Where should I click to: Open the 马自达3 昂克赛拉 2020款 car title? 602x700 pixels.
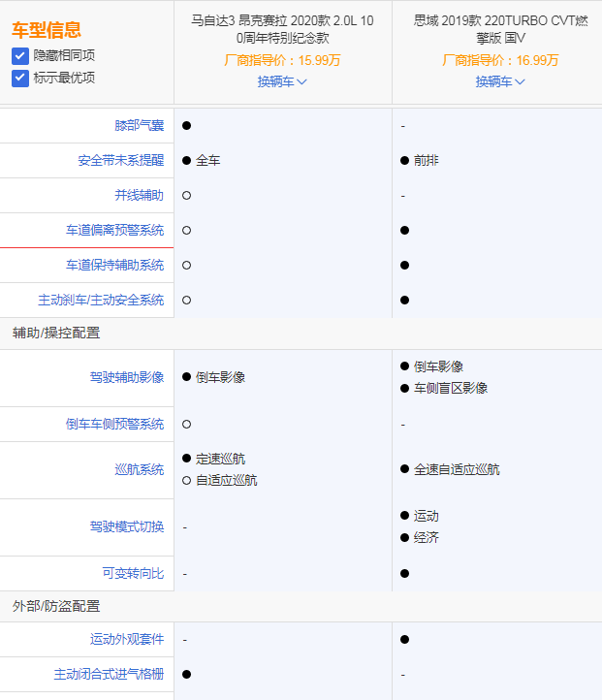point(282,29)
